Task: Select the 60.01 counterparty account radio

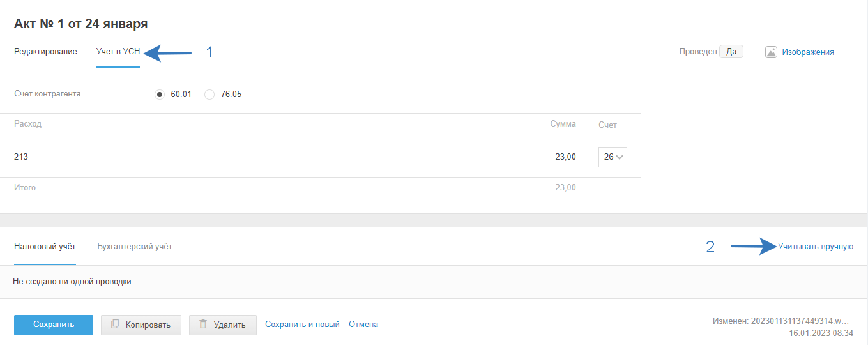Action: tap(160, 95)
